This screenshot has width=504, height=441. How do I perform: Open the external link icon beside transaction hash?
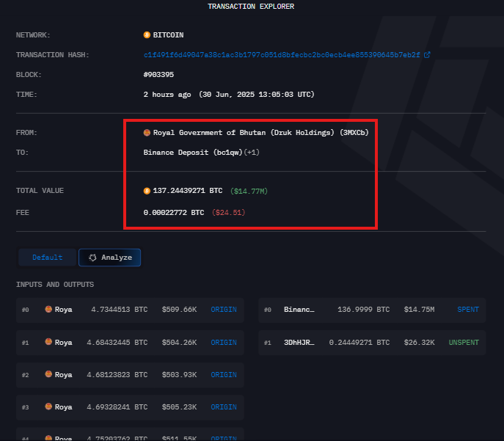click(x=427, y=55)
